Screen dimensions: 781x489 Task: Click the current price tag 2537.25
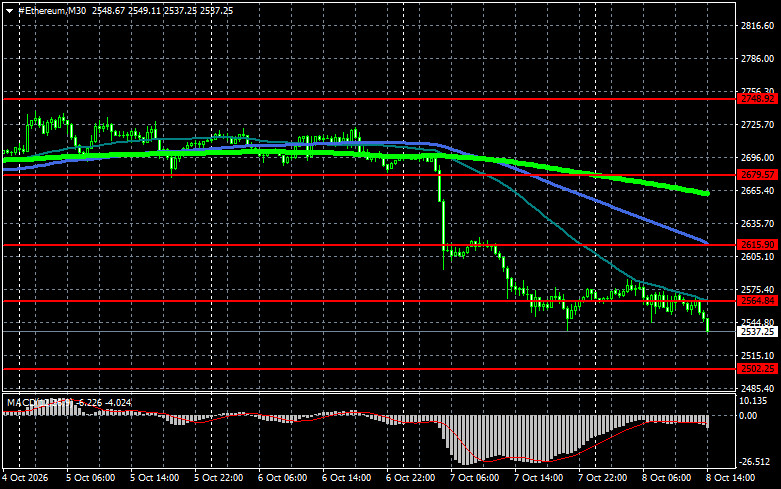758,332
